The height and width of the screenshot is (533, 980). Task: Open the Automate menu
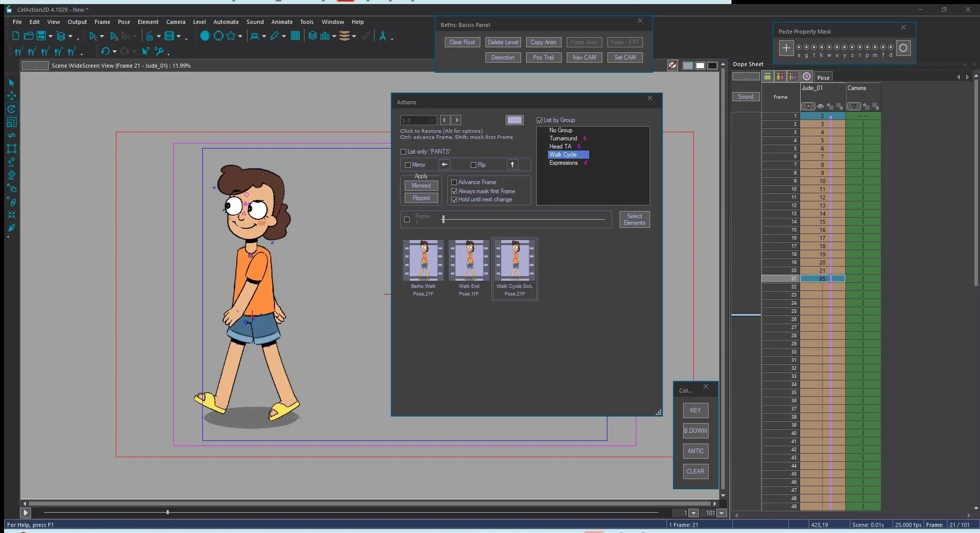[x=226, y=22]
